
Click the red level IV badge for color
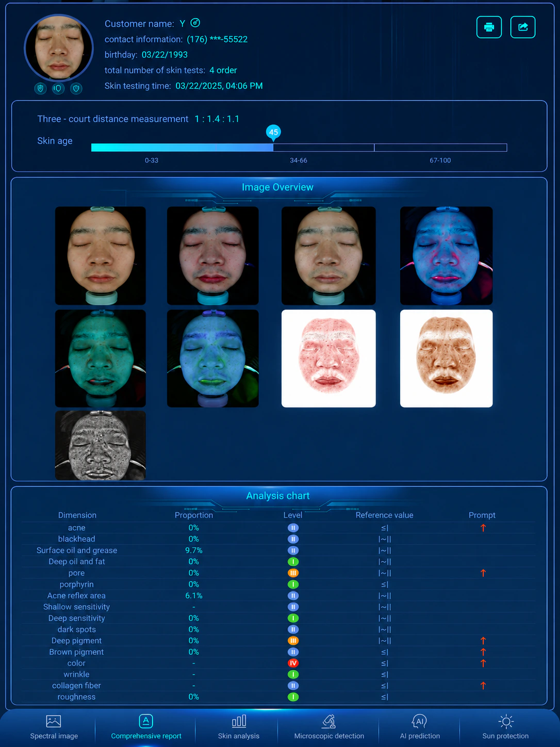click(293, 663)
